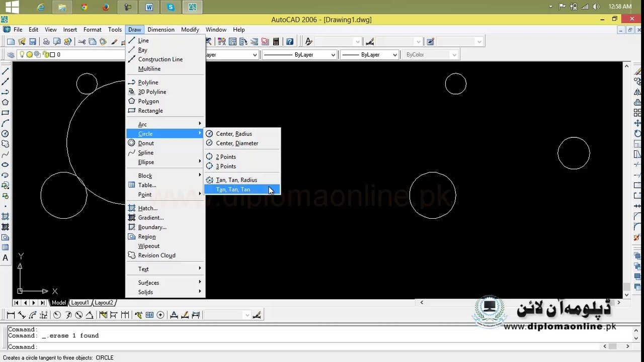
Task: Select Polyline from Draw menu
Action: pyautogui.click(x=165, y=82)
